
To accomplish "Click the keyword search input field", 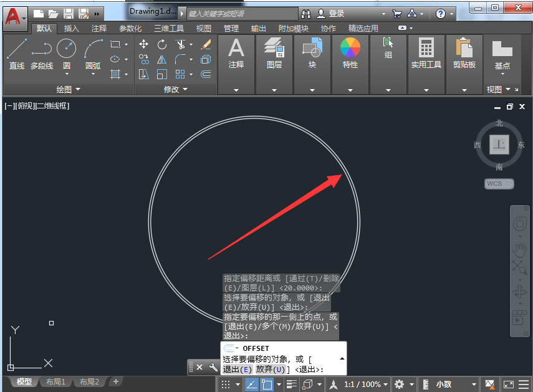I will point(242,14).
